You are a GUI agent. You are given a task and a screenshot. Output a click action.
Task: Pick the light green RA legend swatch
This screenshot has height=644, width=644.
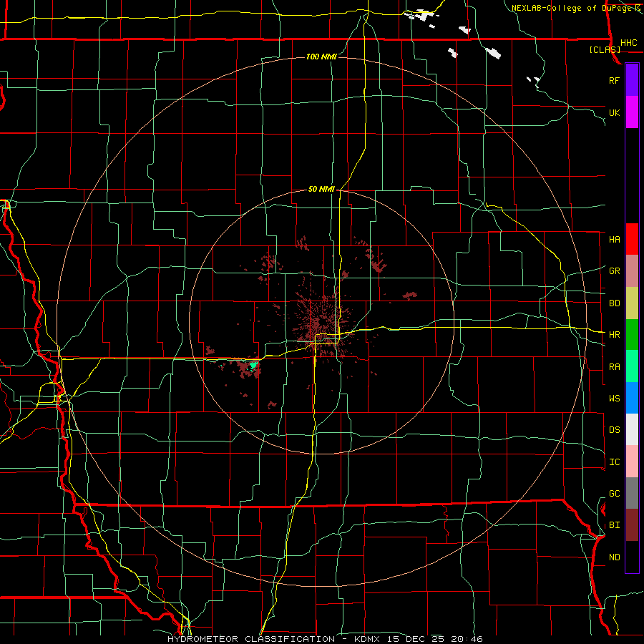pyautogui.click(x=632, y=366)
